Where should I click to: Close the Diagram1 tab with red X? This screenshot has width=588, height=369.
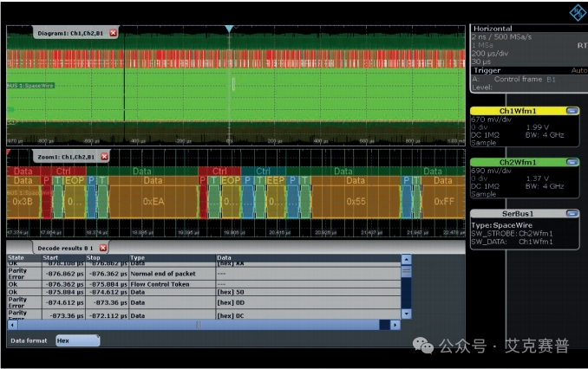(113, 33)
